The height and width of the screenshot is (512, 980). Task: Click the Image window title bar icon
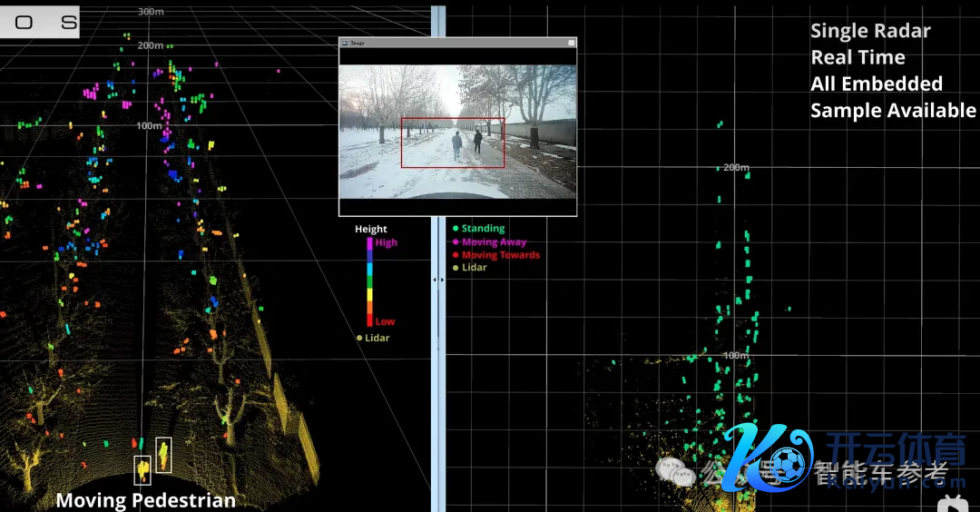[345, 43]
